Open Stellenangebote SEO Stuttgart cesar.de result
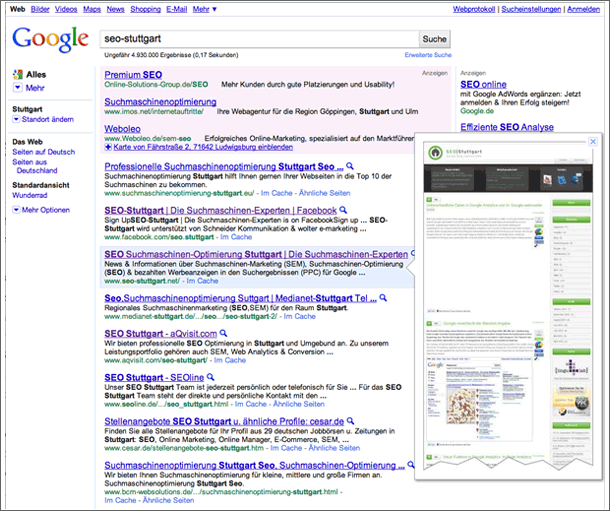 tap(224, 421)
